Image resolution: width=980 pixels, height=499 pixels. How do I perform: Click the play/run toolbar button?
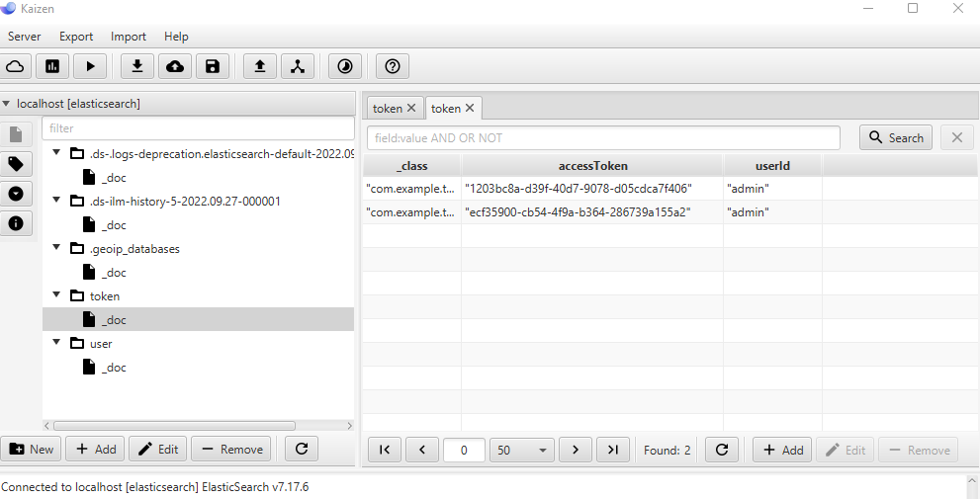90,66
